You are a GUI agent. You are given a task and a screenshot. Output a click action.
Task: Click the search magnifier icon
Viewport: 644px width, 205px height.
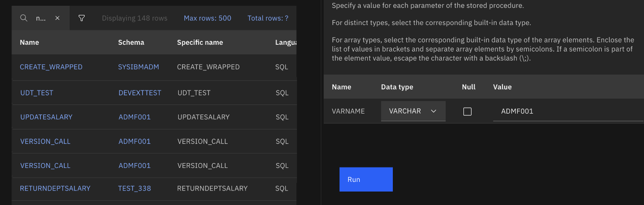point(24,18)
